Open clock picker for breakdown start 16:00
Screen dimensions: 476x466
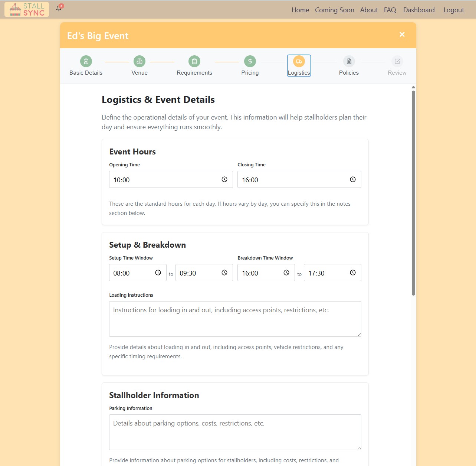click(x=286, y=273)
